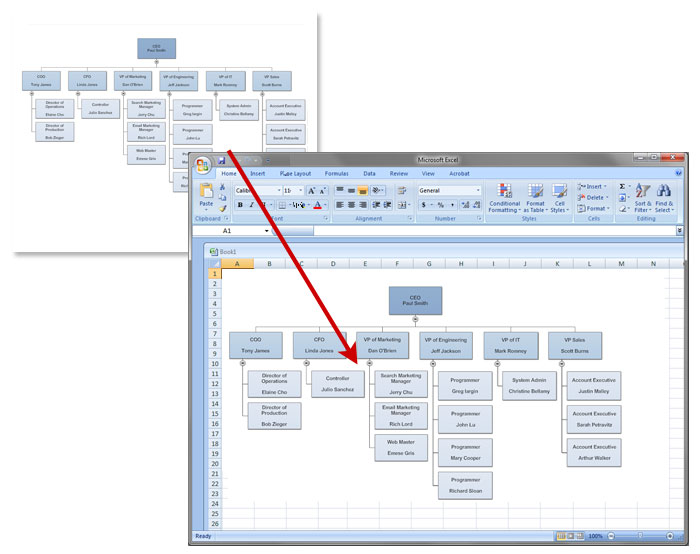Screen dimensions: 700x554
Task: Switch to the Insert ribbon tab
Action: coord(258,174)
